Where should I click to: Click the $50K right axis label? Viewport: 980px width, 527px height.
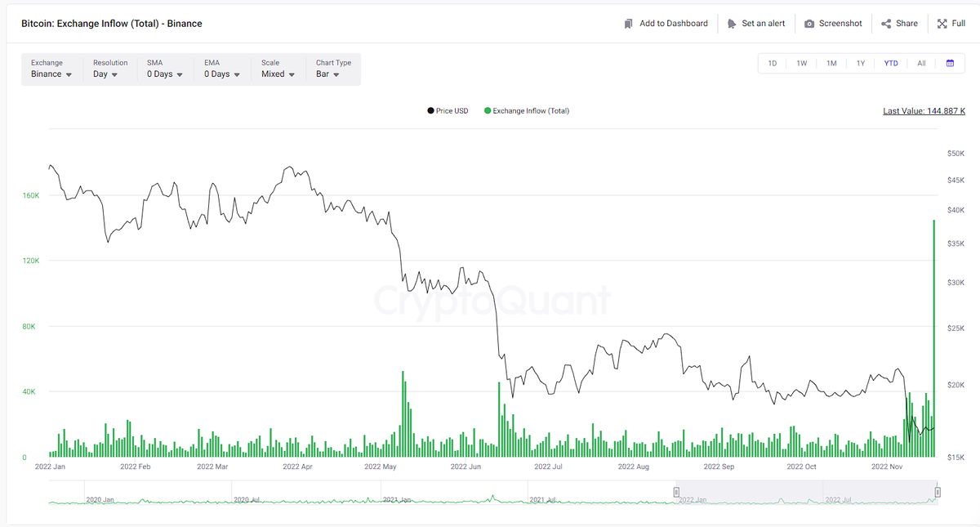click(x=955, y=153)
